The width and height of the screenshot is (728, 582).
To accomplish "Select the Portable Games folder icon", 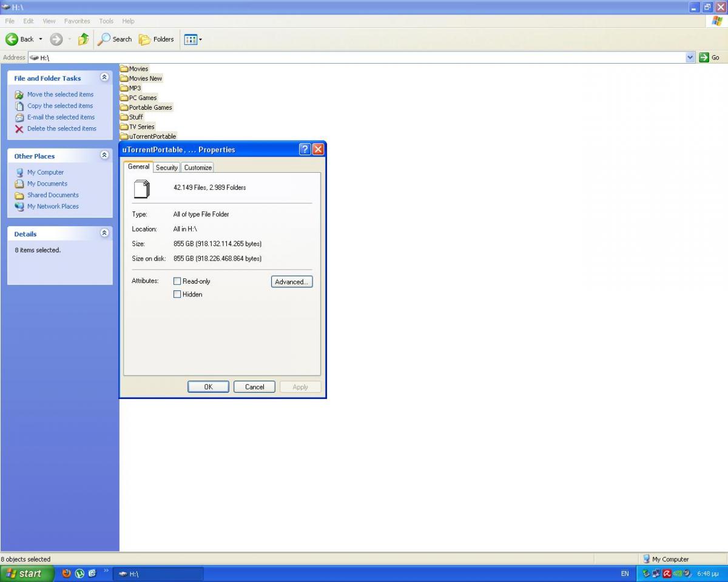I will click(124, 107).
